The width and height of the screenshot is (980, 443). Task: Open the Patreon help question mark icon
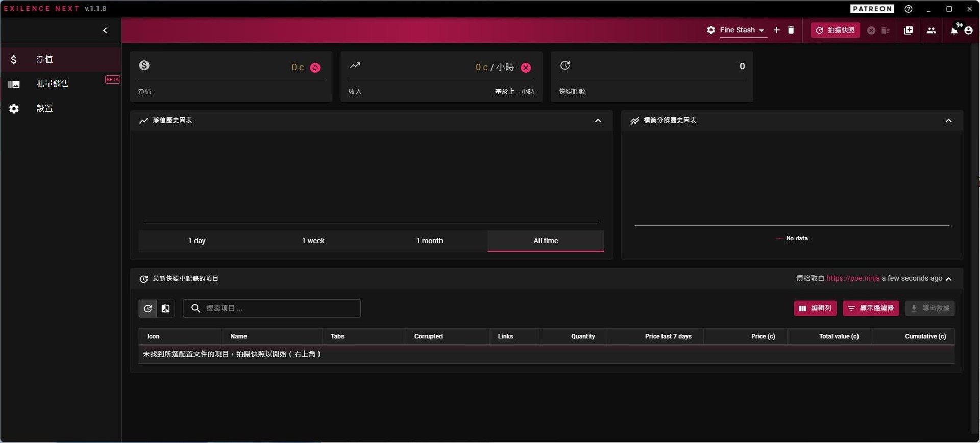909,9
